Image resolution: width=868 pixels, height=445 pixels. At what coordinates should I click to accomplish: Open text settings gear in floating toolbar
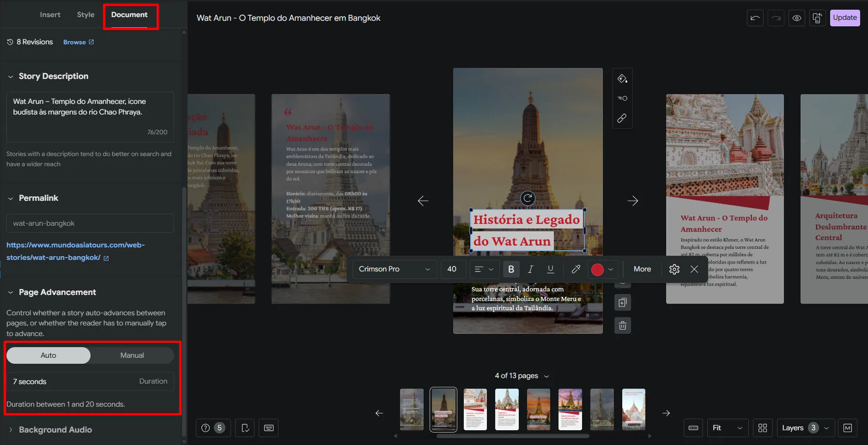click(x=674, y=269)
